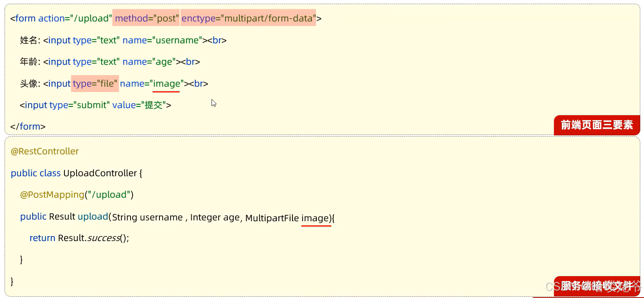This screenshot has height=298, width=644.
Task: Click the MultipartFile type text
Action: [x=272, y=218]
